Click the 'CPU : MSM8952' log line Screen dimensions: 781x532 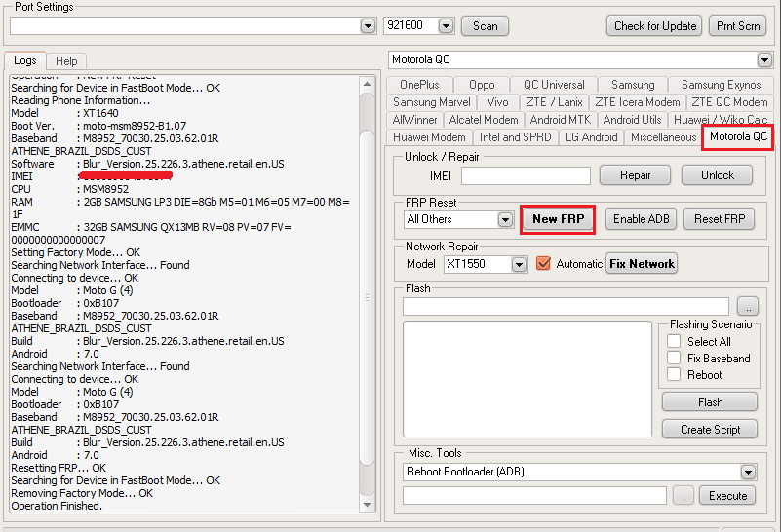pos(70,189)
